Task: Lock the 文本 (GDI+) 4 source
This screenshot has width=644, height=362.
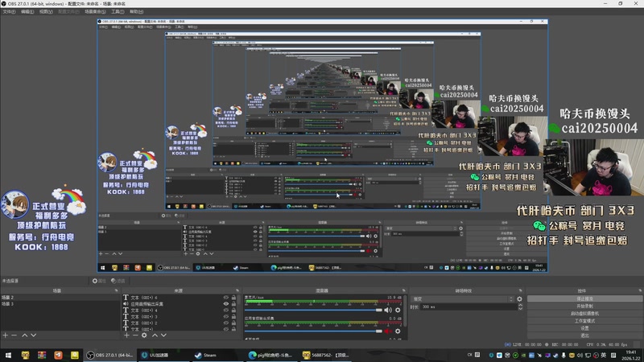Action: (x=233, y=311)
